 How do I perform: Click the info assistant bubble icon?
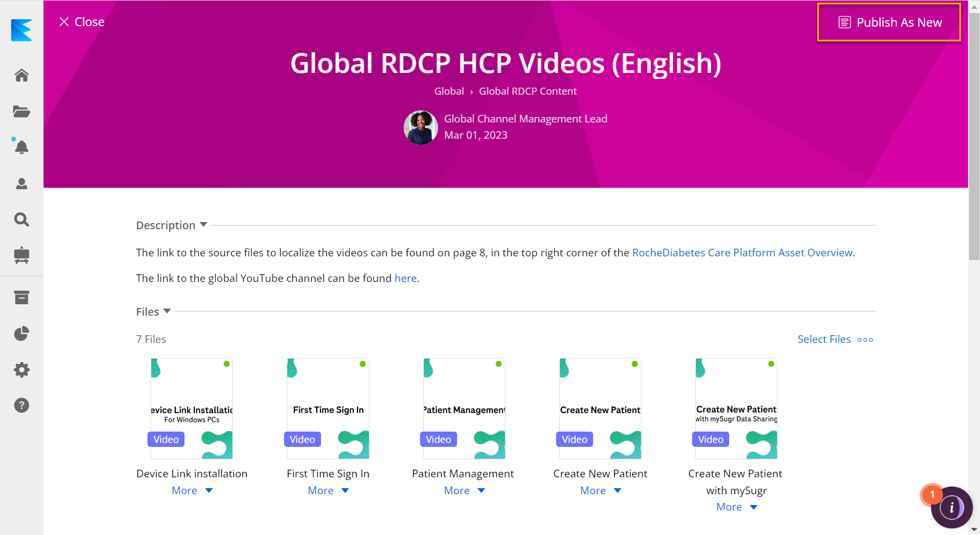click(952, 507)
